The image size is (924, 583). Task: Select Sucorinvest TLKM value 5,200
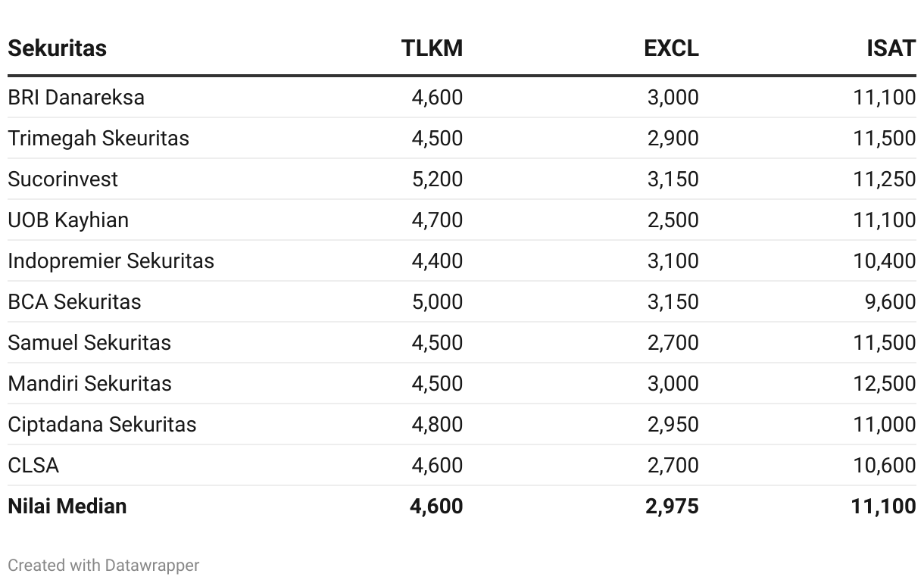tap(437, 179)
